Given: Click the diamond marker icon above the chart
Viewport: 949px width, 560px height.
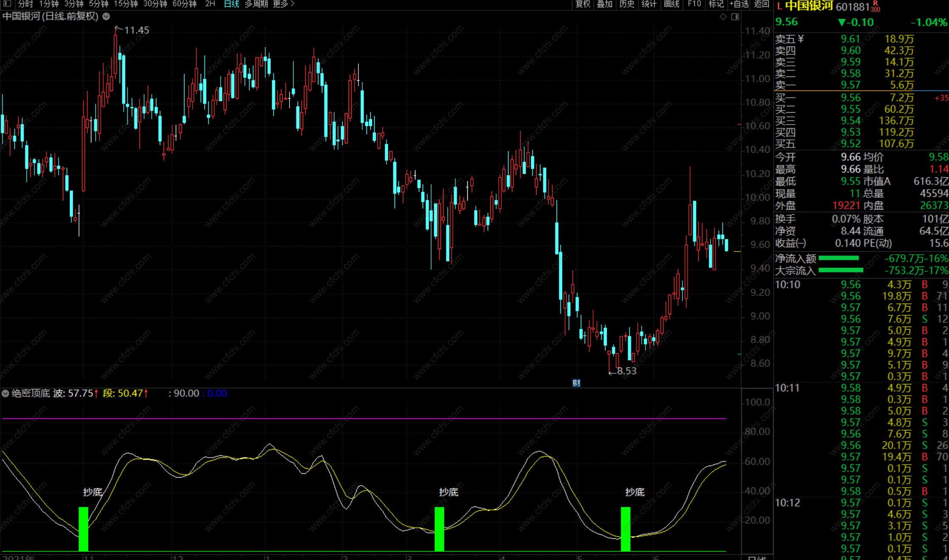Looking at the screenshot, I should (723, 17).
